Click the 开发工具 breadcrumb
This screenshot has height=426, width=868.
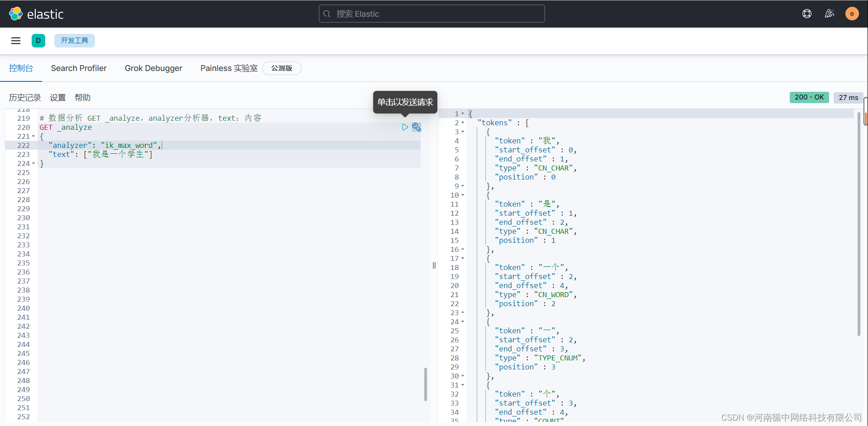(x=75, y=41)
